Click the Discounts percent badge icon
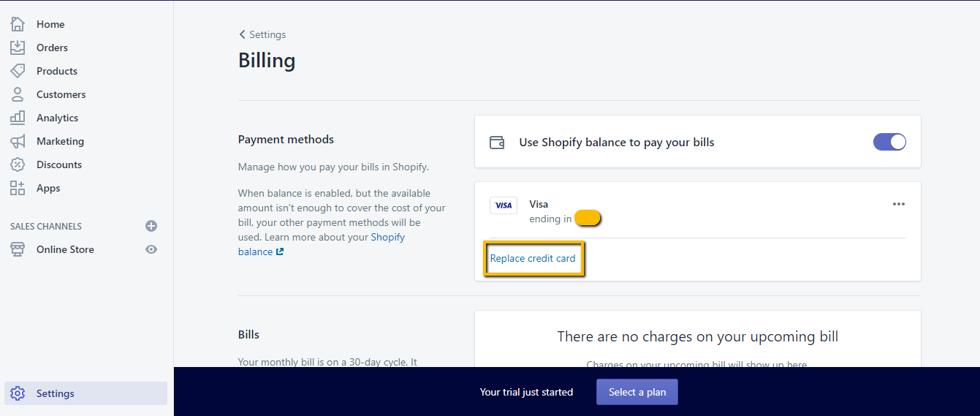Screen dimensions: 980x416 (18, 164)
